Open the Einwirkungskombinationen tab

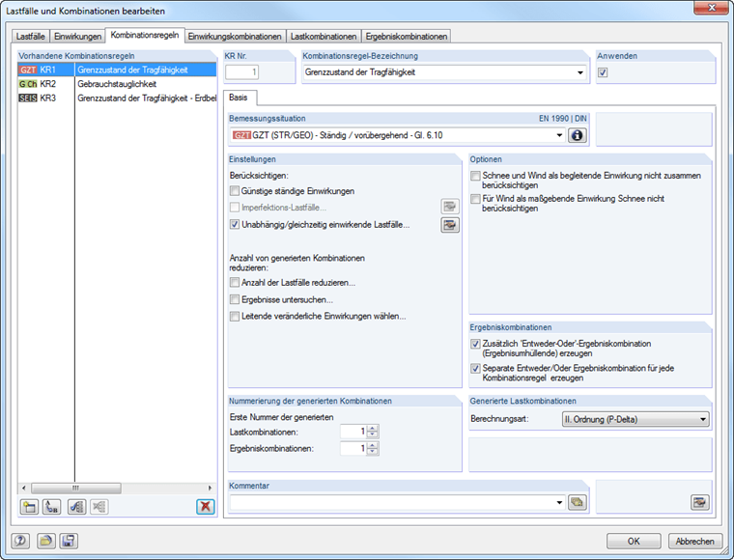235,37
